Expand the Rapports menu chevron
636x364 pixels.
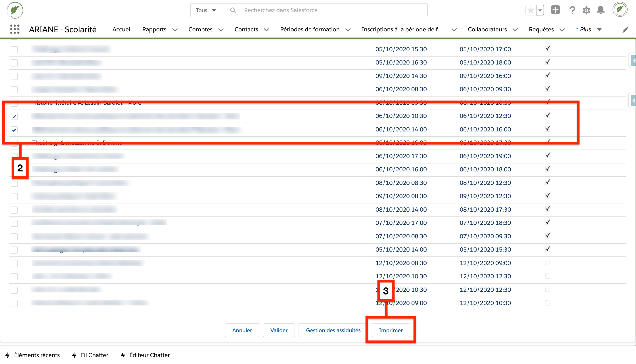[175, 30]
